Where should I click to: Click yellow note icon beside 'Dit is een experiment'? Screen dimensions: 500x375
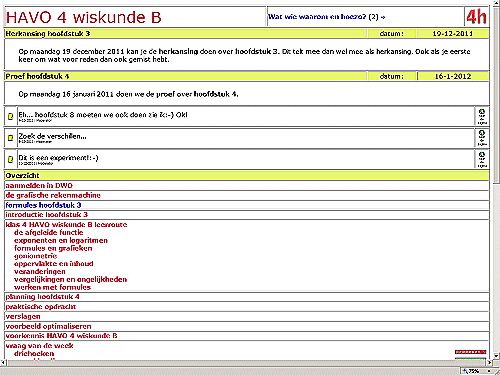click(x=10, y=159)
